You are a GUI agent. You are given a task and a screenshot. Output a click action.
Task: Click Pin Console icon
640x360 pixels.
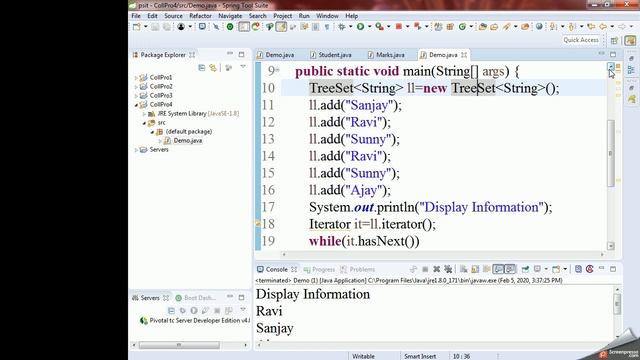point(525,269)
